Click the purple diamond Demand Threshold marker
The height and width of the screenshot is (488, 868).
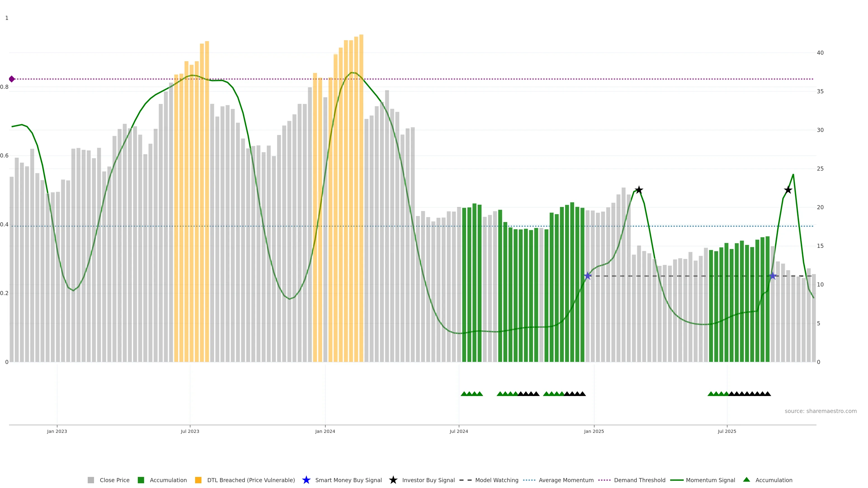click(12, 79)
